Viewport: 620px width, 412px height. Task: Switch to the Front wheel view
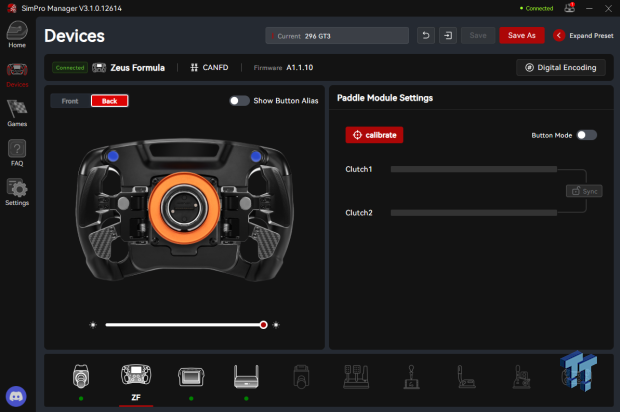[70, 101]
